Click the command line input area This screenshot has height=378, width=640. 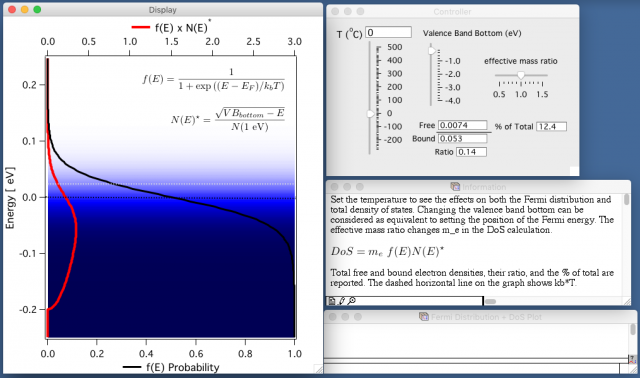coord(471,368)
